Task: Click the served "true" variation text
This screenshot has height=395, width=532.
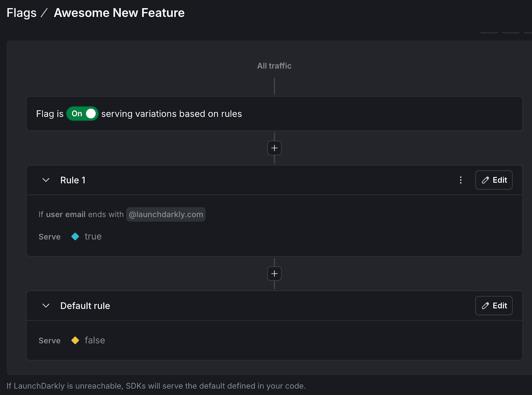Action: (x=93, y=236)
